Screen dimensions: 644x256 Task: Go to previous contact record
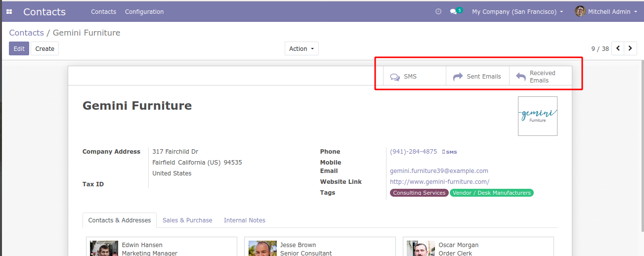[618, 48]
